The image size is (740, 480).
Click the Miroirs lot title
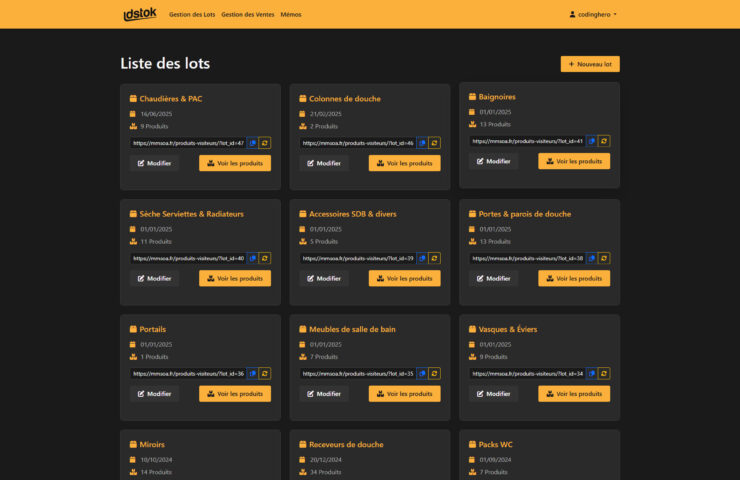coord(152,445)
